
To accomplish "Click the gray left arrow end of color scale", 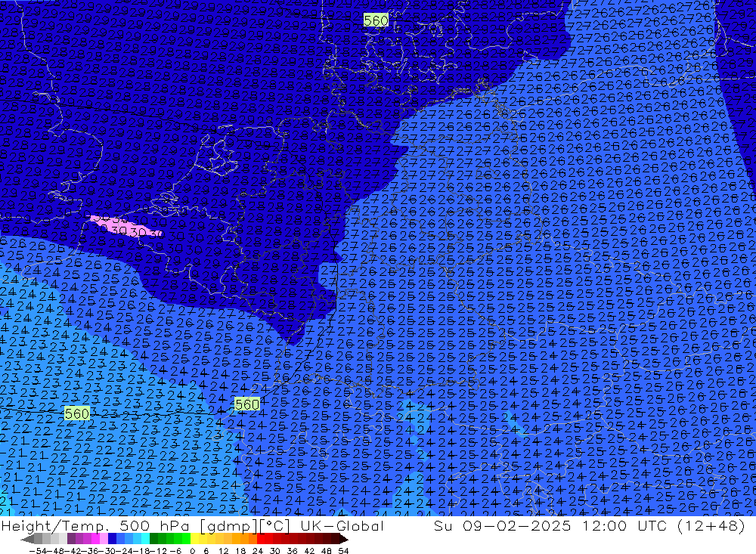I will point(27,538).
